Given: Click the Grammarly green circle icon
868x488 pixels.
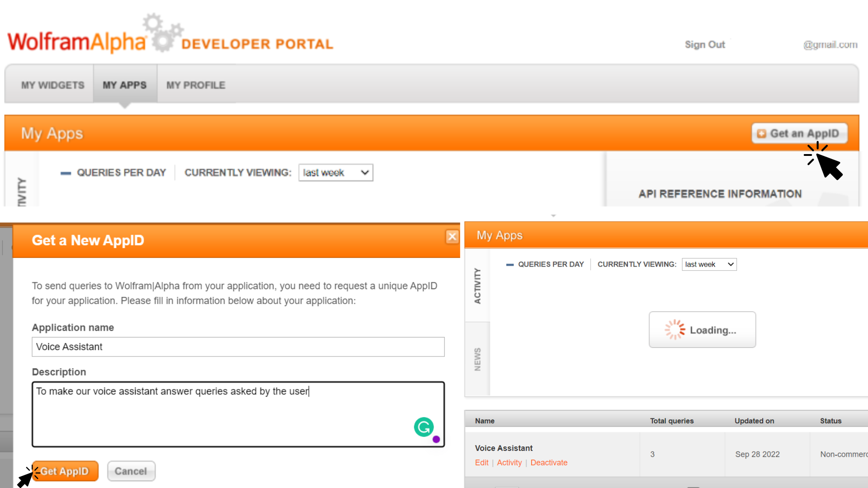Looking at the screenshot, I should click(425, 427).
